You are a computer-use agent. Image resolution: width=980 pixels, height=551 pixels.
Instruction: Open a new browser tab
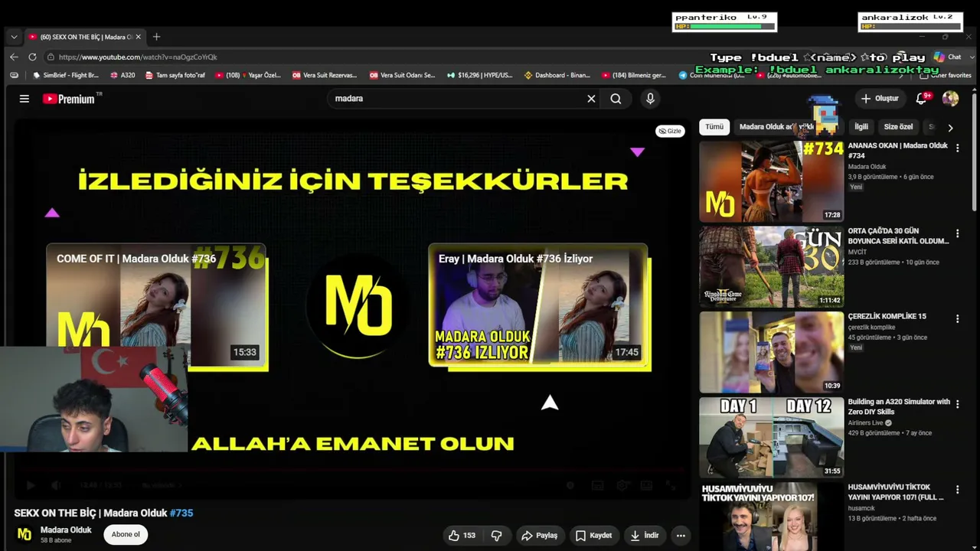(156, 37)
